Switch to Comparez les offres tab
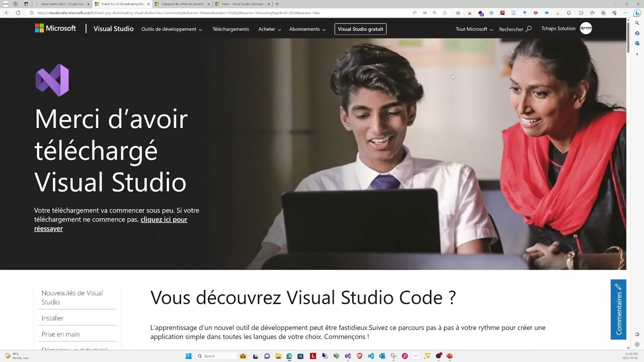The image size is (644, 362). tap(182, 4)
